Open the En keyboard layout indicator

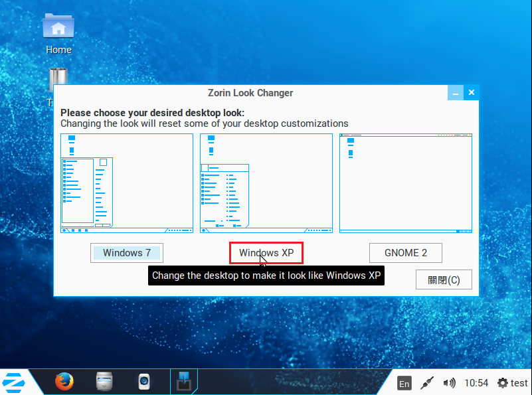tap(404, 384)
